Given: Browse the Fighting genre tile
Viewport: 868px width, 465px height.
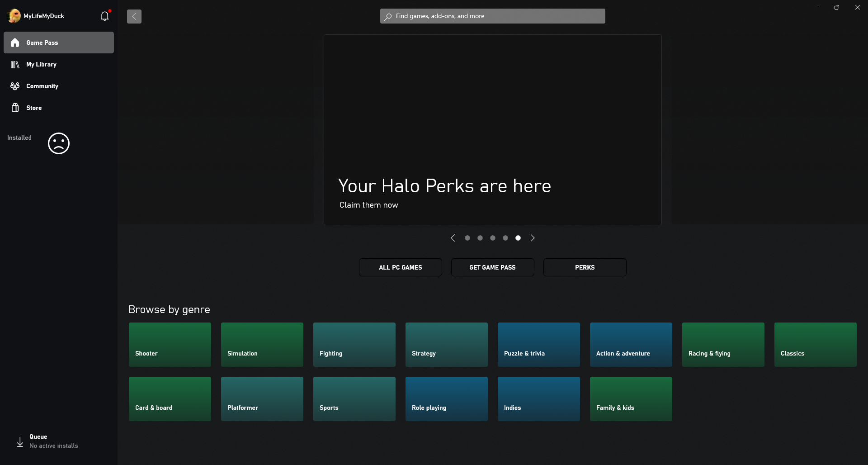Looking at the screenshot, I should [354, 345].
